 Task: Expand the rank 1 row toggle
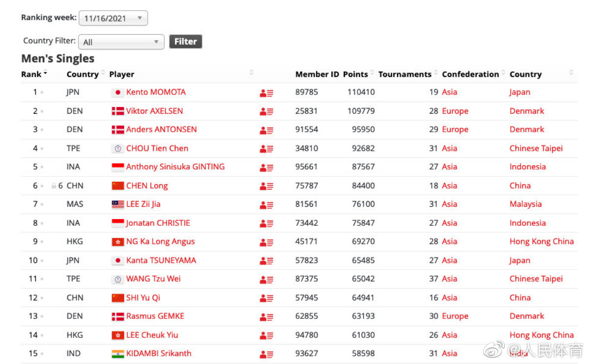(42, 93)
